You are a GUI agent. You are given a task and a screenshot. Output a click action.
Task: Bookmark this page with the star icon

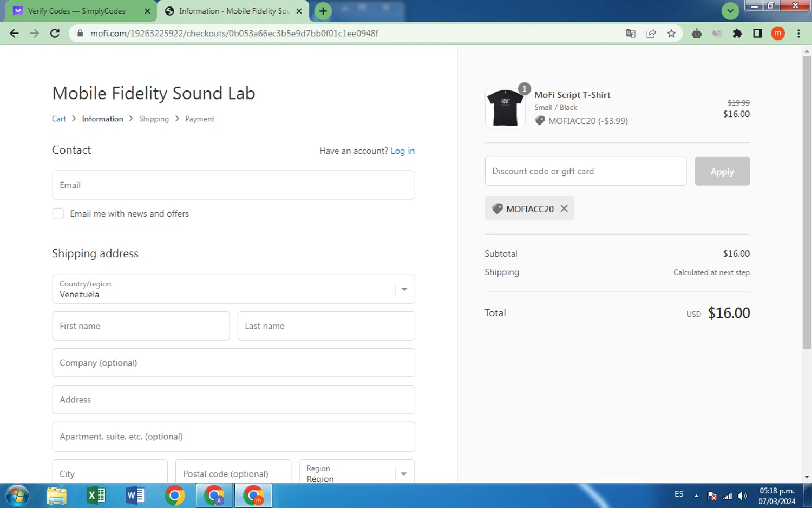[671, 34]
